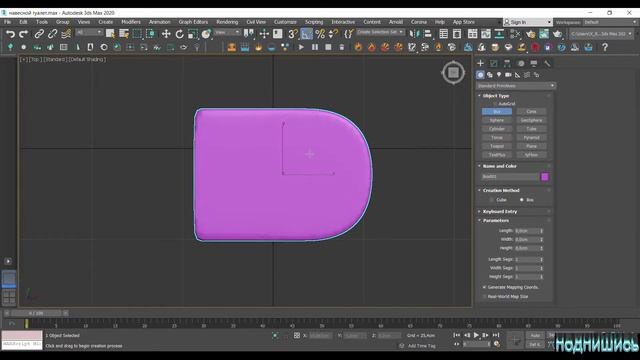Enable the AutoGrid checkbox
640x360 pixels.
coord(495,104)
